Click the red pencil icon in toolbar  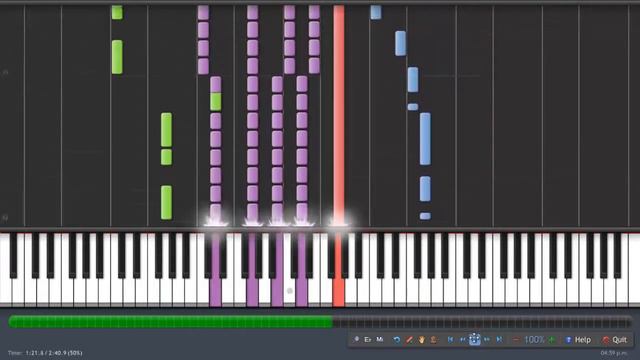click(x=409, y=340)
